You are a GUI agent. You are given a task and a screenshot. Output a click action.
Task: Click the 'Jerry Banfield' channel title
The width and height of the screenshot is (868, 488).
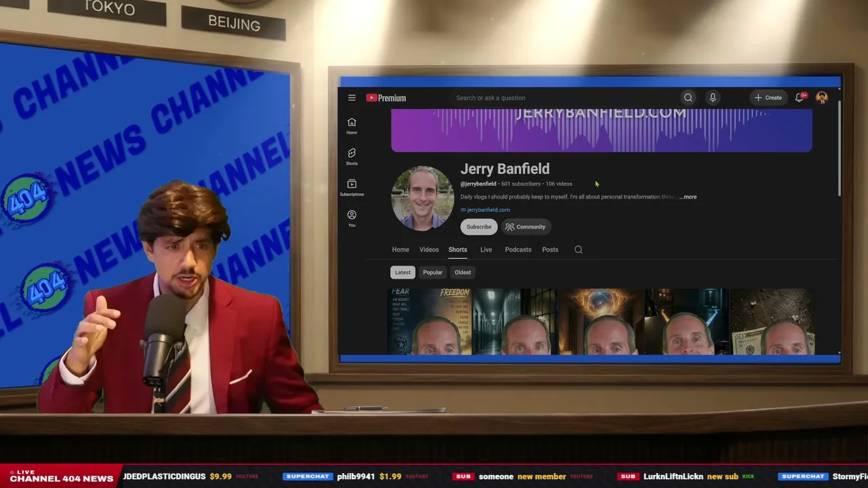[505, 169]
